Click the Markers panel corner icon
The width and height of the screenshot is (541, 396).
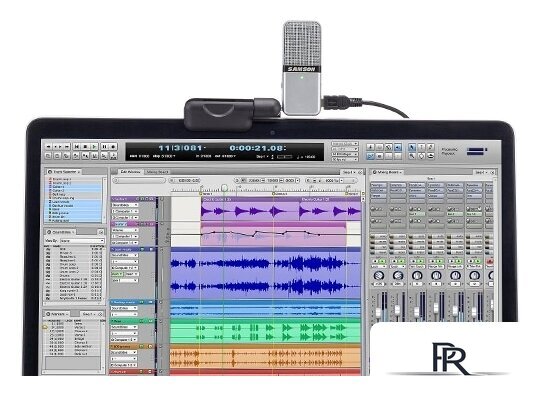coord(100,314)
